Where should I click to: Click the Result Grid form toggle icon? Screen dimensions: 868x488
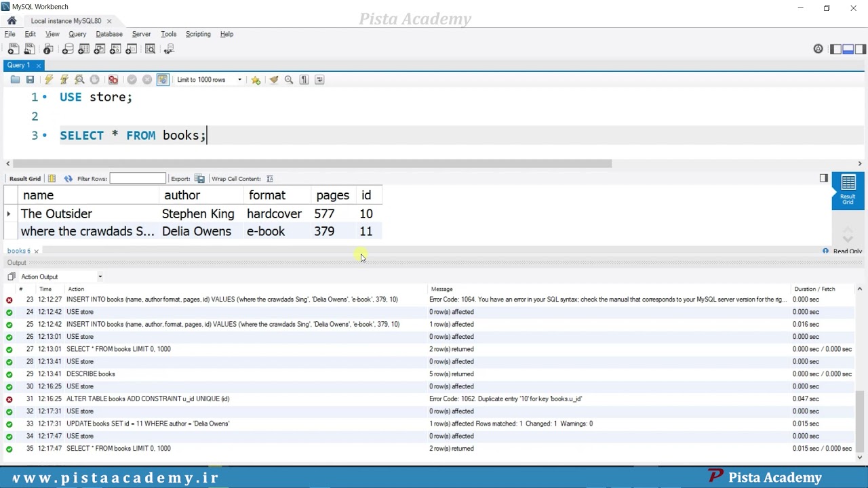click(x=52, y=179)
